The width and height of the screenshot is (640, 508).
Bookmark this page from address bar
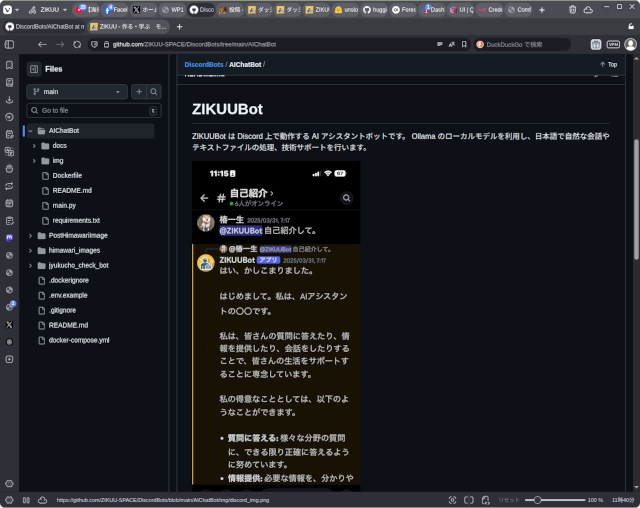click(464, 44)
